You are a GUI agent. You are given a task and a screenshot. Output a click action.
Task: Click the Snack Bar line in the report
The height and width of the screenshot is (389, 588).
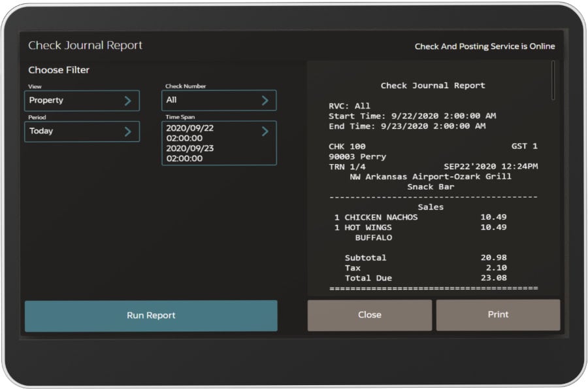(x=431, y=187)
